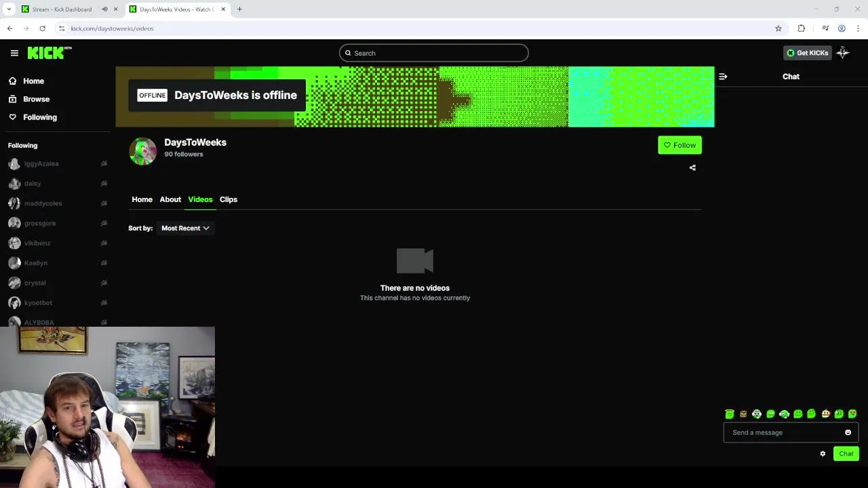
Task: Open the browser media controls
Action: [x=825, y=28]
